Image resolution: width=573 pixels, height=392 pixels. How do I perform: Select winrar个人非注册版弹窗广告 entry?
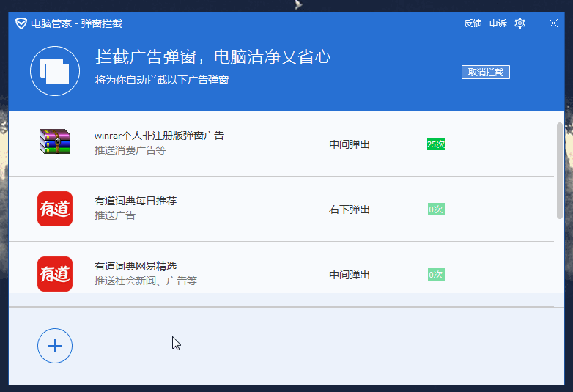click(x=281, y=144)
